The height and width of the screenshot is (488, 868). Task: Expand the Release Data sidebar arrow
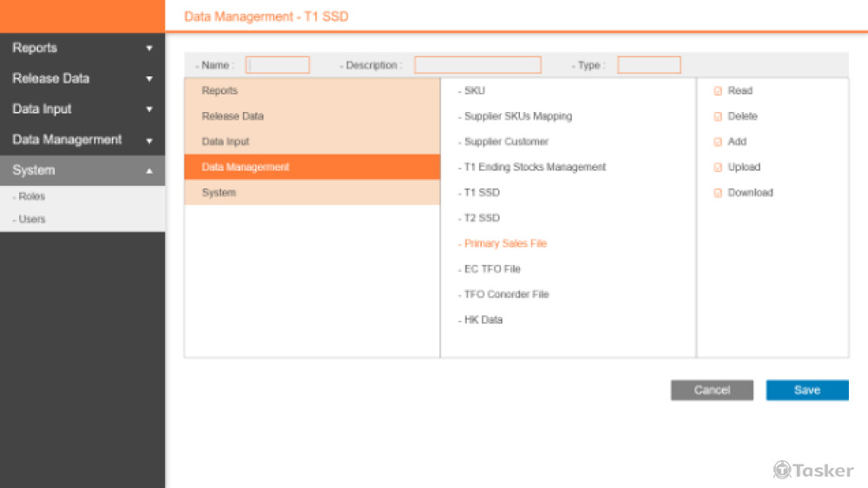(149, 79)
